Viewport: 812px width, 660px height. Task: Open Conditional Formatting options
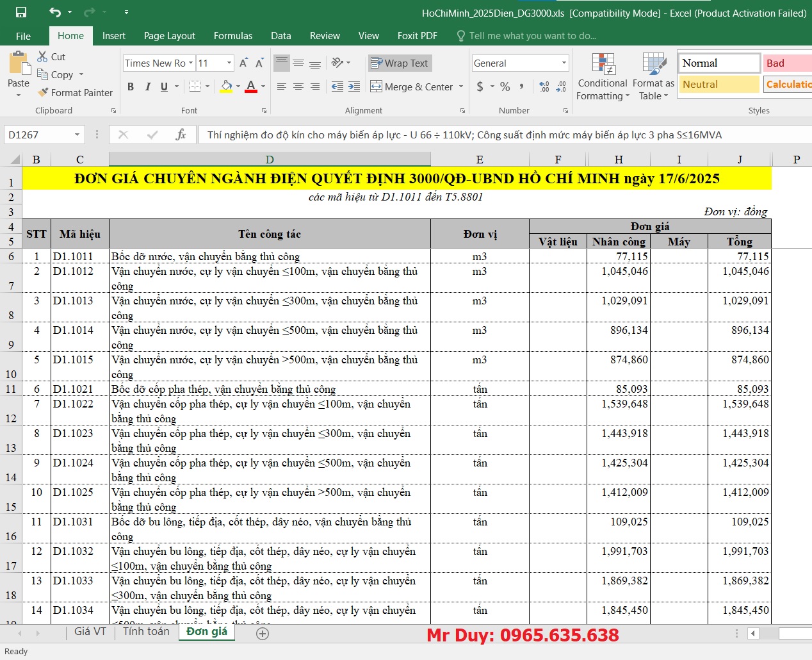602,77
